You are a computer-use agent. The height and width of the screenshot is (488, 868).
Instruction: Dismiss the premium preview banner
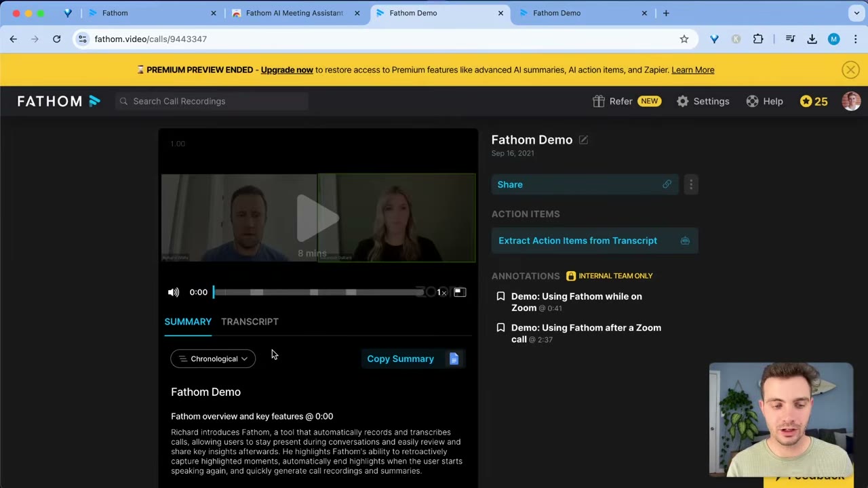coord(850,70)
